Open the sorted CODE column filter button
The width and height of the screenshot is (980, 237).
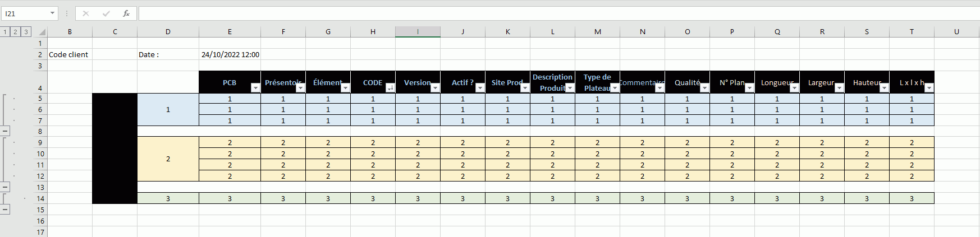point(390,88)
